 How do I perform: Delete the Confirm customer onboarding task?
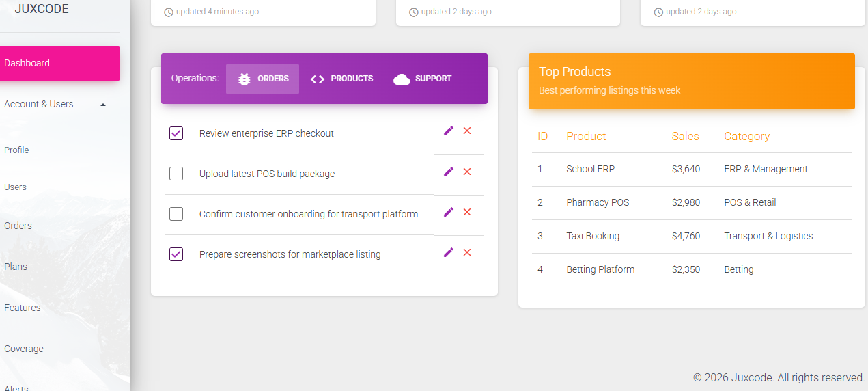467,212
